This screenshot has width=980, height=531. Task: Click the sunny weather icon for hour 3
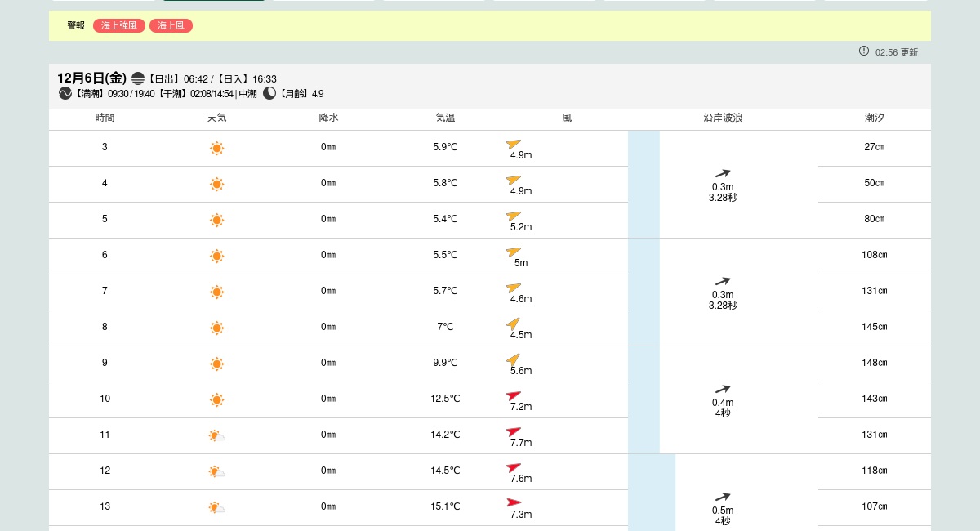coord(216,149)
